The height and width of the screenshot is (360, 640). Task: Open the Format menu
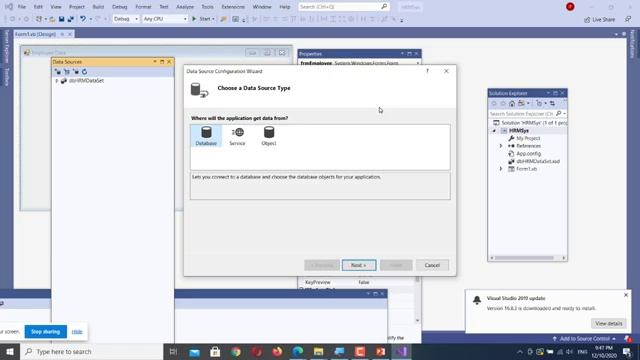point(143,7)
